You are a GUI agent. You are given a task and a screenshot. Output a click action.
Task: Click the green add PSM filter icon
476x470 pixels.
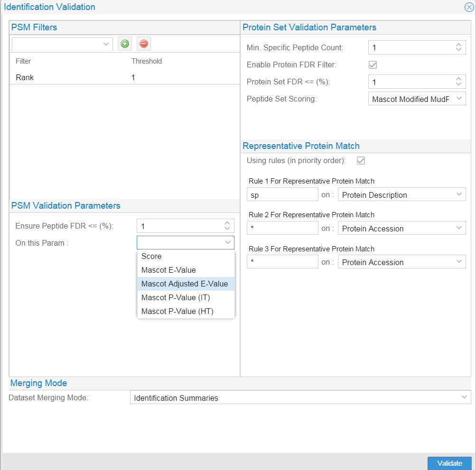coord(125,44)
